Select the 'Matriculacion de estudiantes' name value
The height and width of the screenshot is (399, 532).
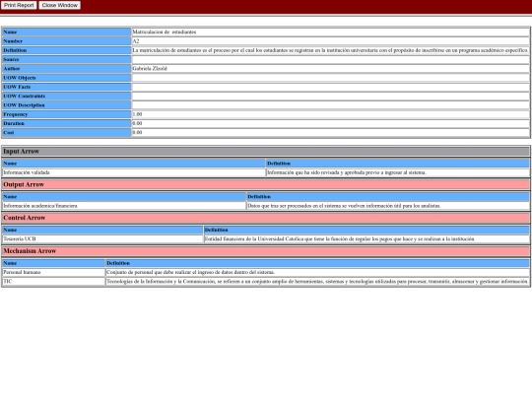(x=165, y=32)
